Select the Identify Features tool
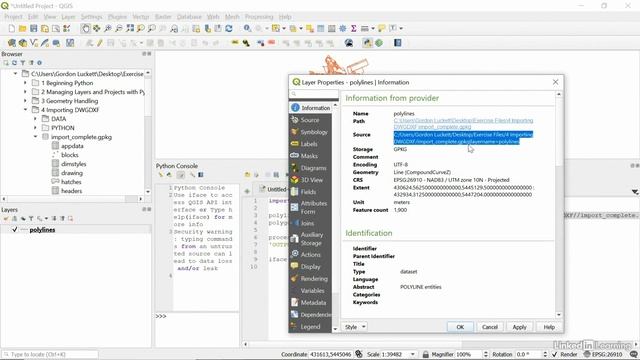This screenshot has width=640, height=360. [x=247, y=28]
